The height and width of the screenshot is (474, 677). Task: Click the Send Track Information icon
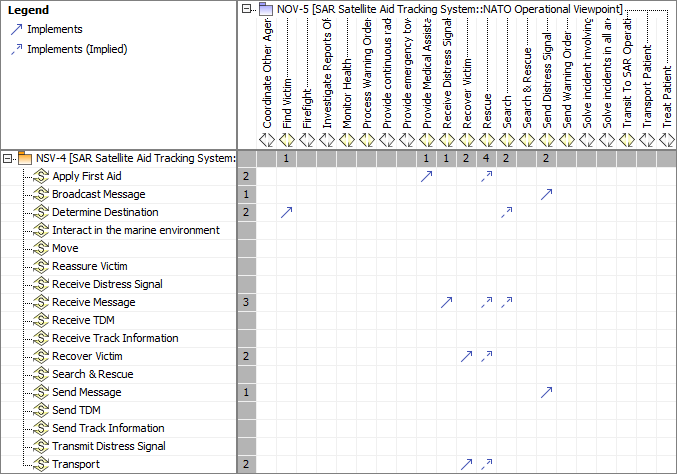(x=41, y=428)
